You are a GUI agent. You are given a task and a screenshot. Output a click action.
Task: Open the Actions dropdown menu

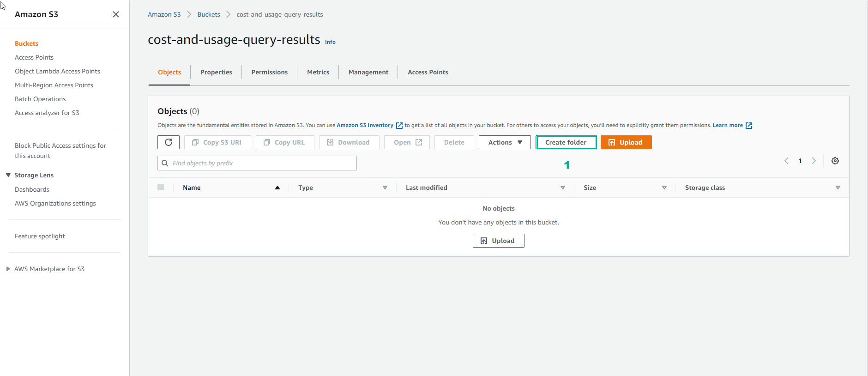click(505, 142)
